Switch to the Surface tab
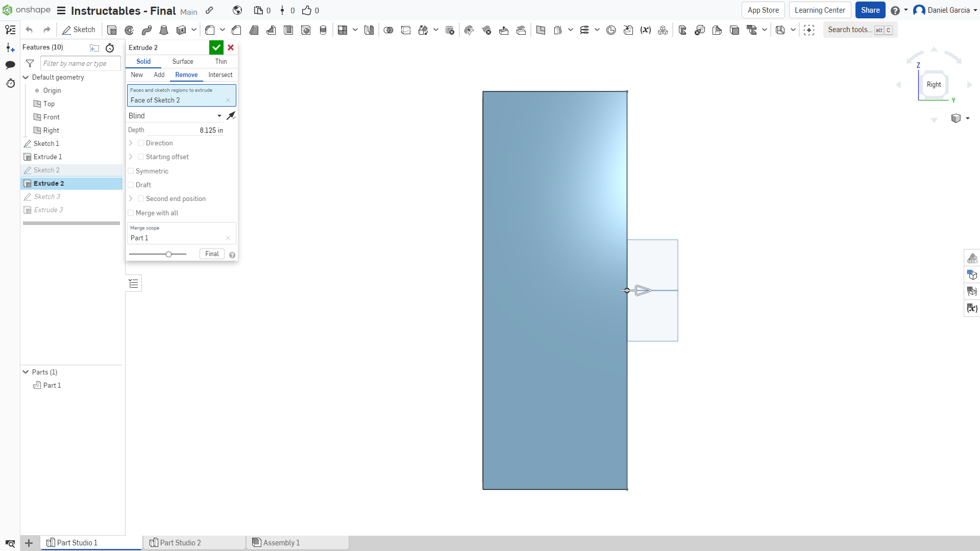The height and width of the screenshot is (551, 980). 182,61
